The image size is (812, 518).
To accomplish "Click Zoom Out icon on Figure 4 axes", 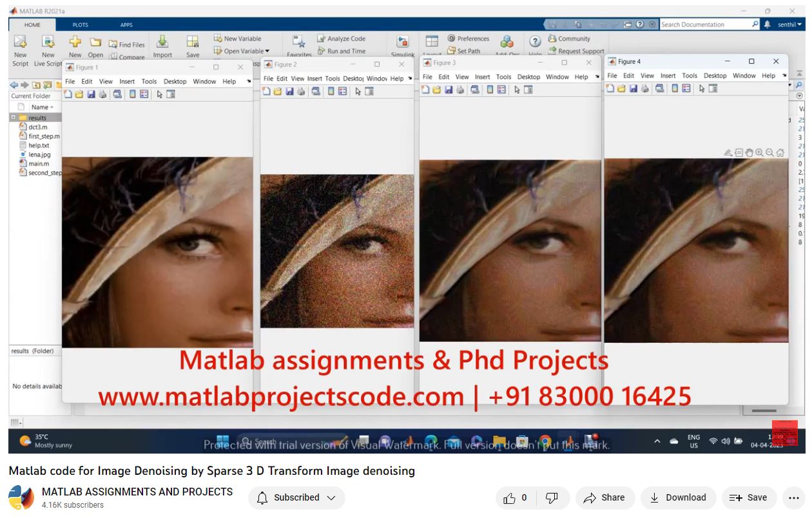I will point(769,153).
